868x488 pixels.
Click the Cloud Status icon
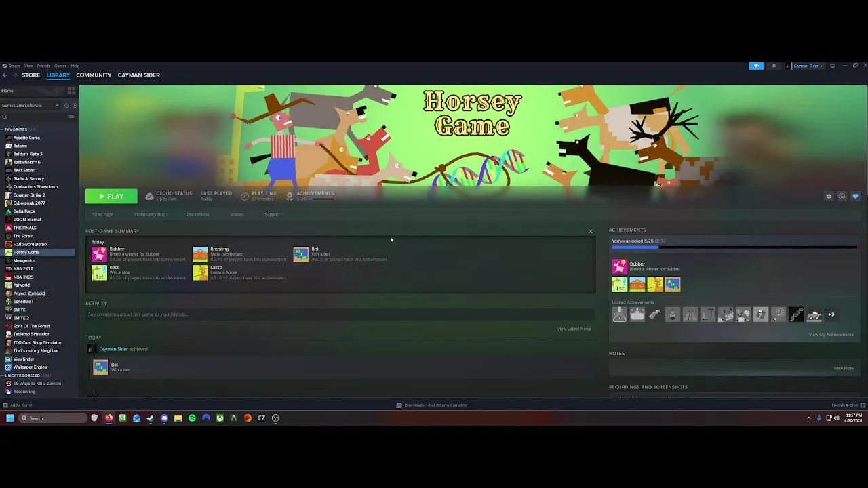[x=149, y=197]
